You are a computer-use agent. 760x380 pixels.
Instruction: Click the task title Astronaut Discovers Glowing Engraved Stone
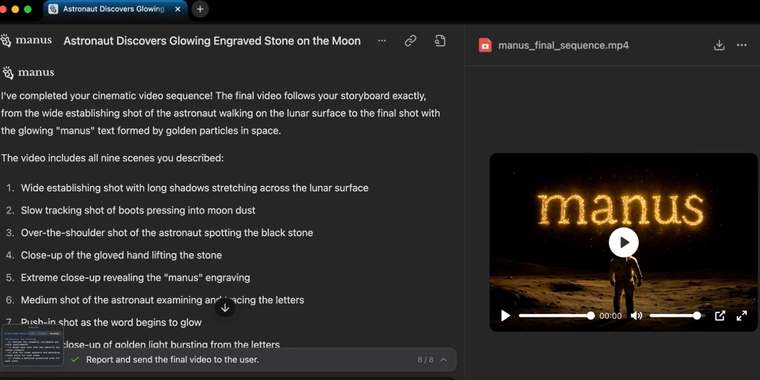click(212, 41)
